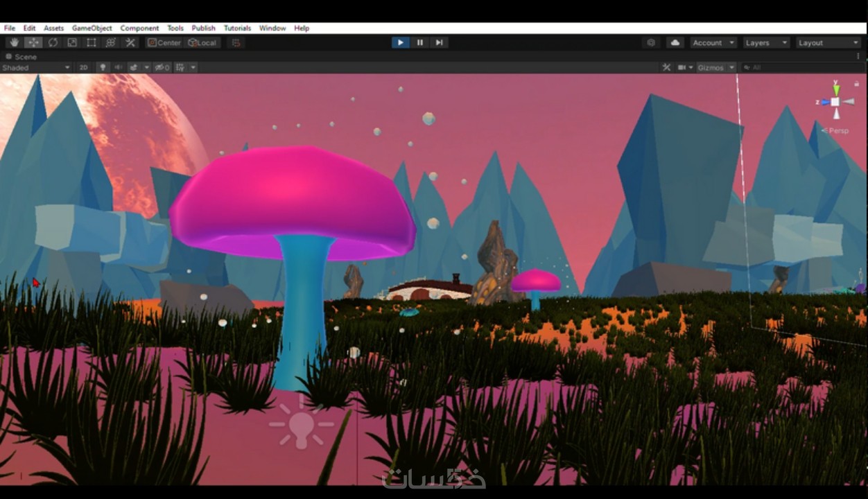
Task: Toggle 2D scene view mode
Action: click(84, 67)
